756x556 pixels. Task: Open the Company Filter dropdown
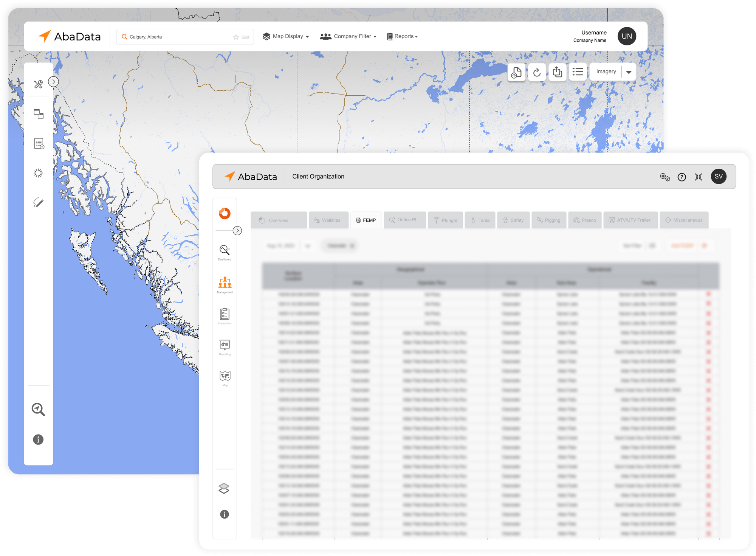tap(348, 36)
